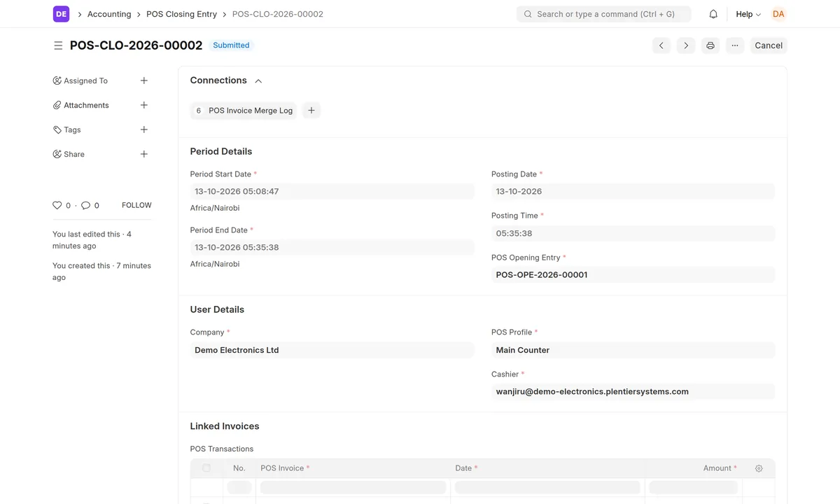840x504 pixels.
Task: Click the search magnifier icon
Action: [x=528, y=14]
